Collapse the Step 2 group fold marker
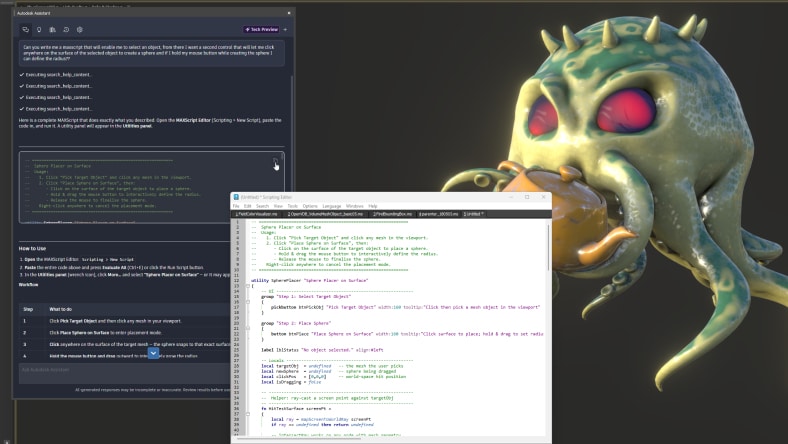The width and height of the screenshot is (788, 444). [x=248, y=329]
